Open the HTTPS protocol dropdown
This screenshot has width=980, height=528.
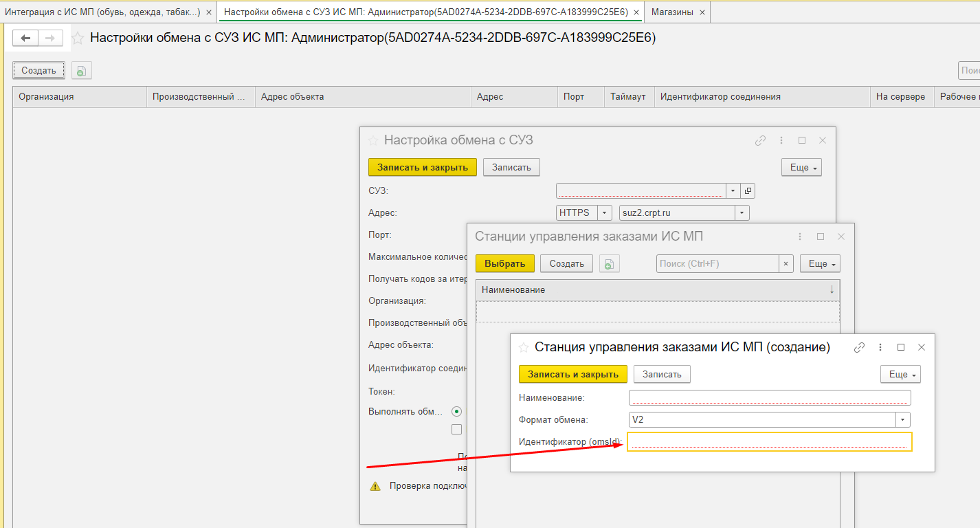pyautogui.click(x=605, y=212)
